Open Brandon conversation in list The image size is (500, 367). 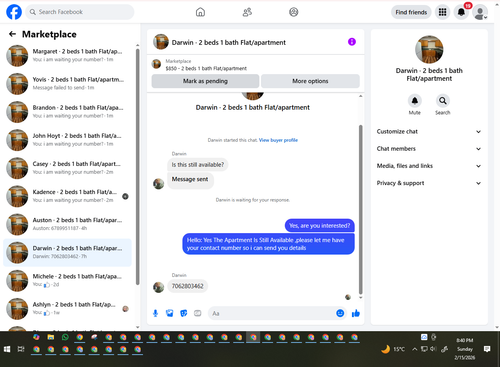coord(67,112)
